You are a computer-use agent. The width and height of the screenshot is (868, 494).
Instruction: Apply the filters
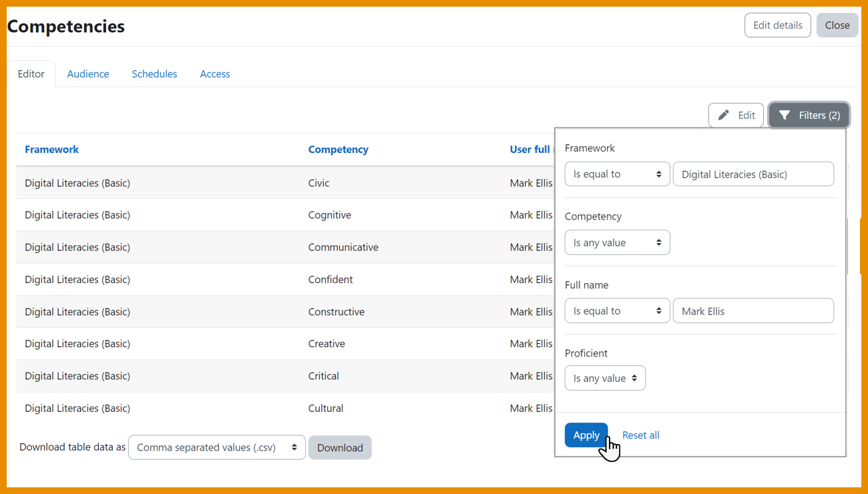click(586, 435)
